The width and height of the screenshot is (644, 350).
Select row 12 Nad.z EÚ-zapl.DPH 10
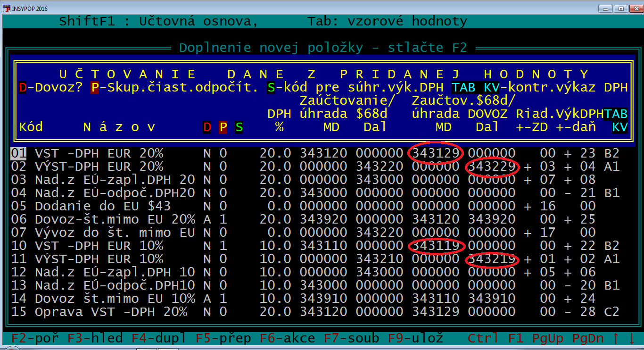point(315,272)
